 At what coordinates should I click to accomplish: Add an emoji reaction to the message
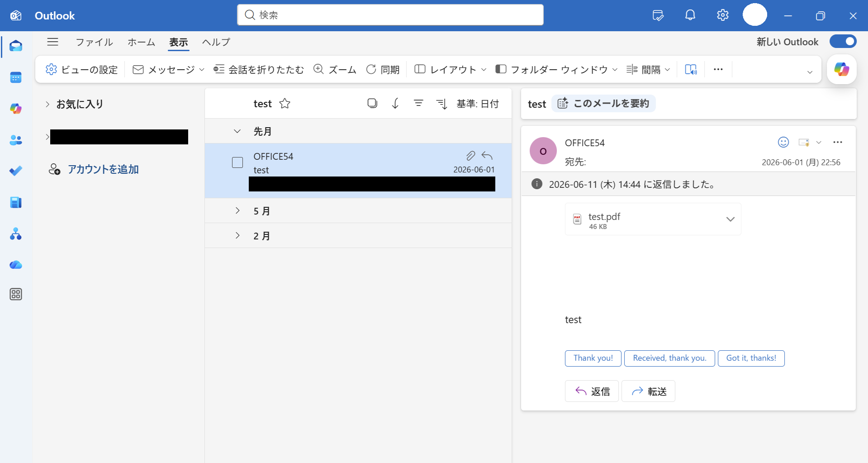783,142
